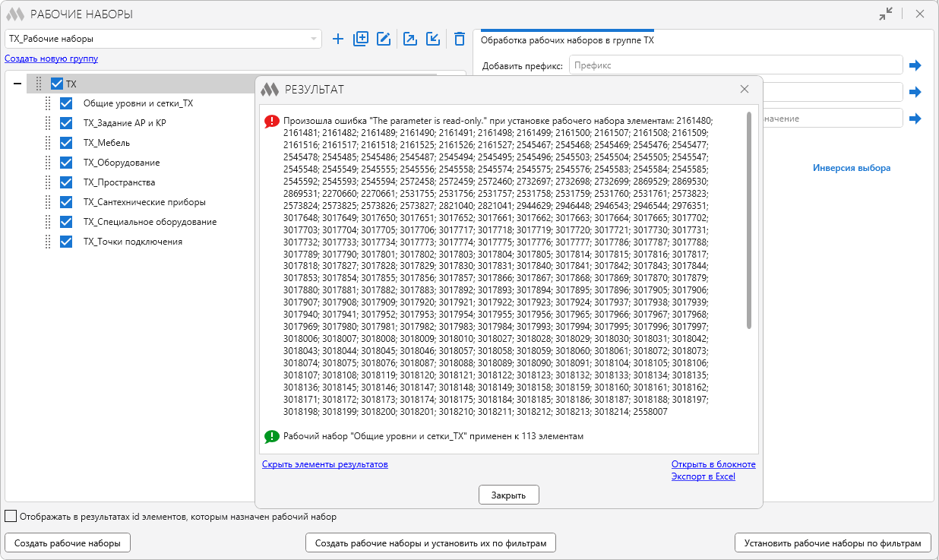The image size is (939, 560).
Task: Click the edit pencil icon in the toolbar
Action: click(x=384, y=39)
